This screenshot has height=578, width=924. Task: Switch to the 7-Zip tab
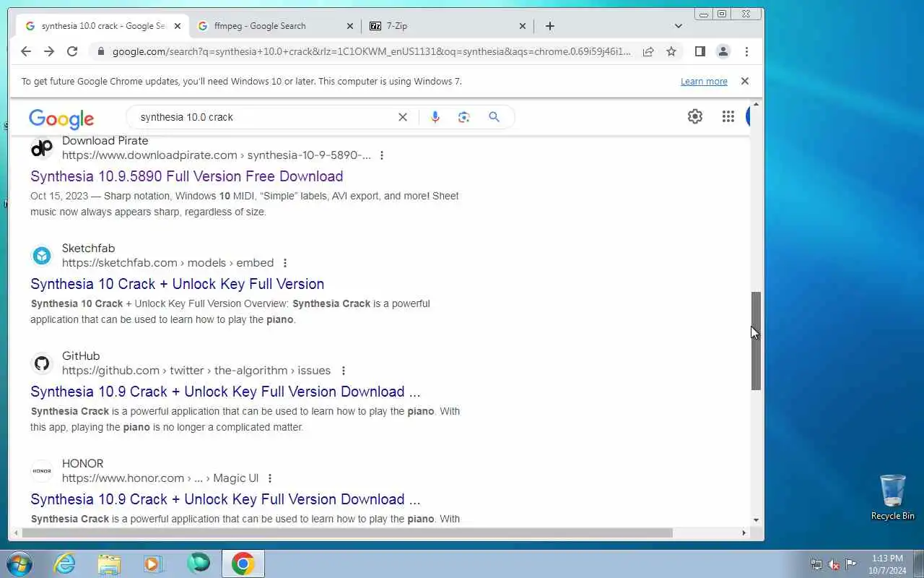pyautogui.click(x=448, y=26)
